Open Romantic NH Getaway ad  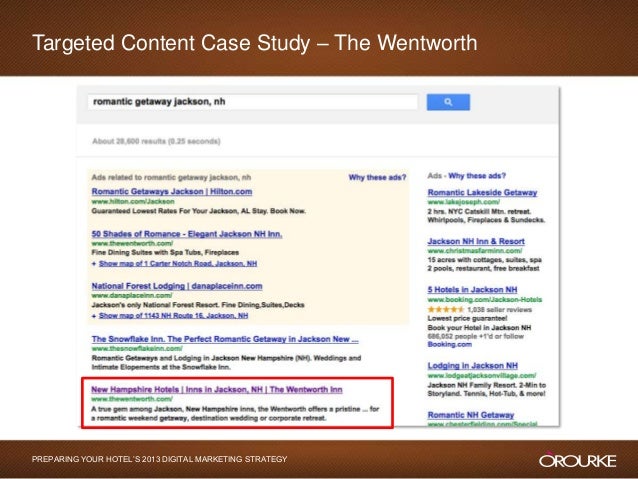(x=471, y=415)
